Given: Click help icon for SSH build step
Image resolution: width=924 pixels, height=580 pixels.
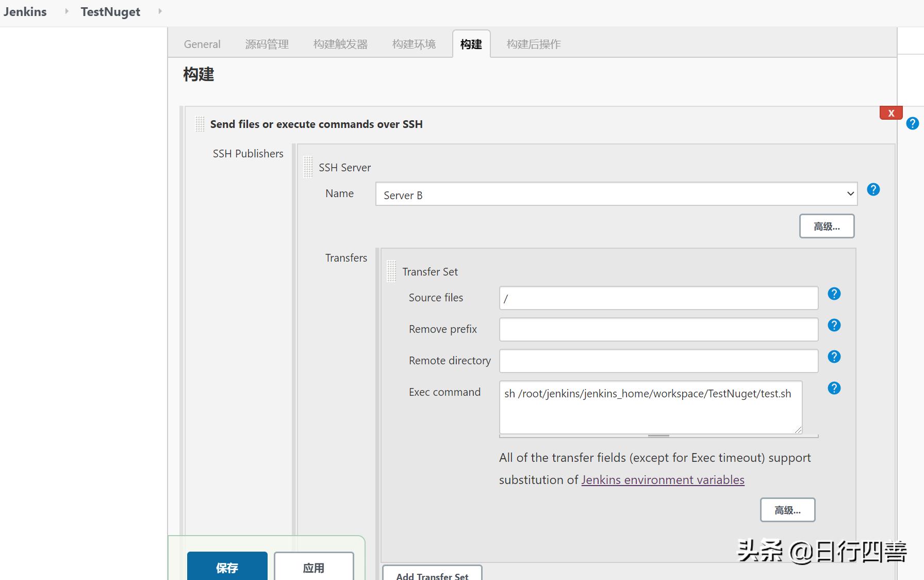Looking at the screenshot, I should coord(912,123).
